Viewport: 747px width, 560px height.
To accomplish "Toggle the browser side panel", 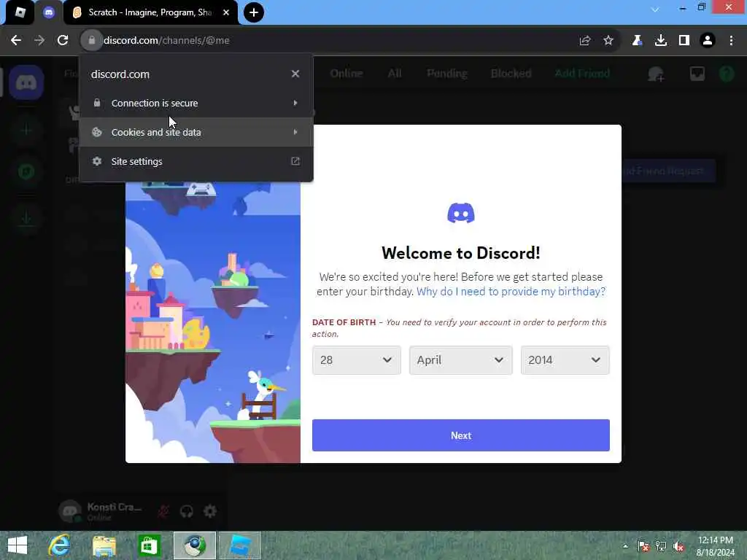I will pyautogui.click(x=684, y=41).
